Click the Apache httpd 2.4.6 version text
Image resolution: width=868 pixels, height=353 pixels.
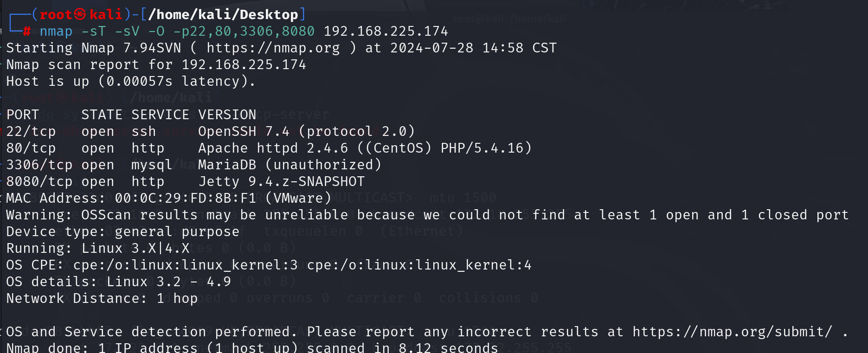pyautogui.click(x=273, y=148)
